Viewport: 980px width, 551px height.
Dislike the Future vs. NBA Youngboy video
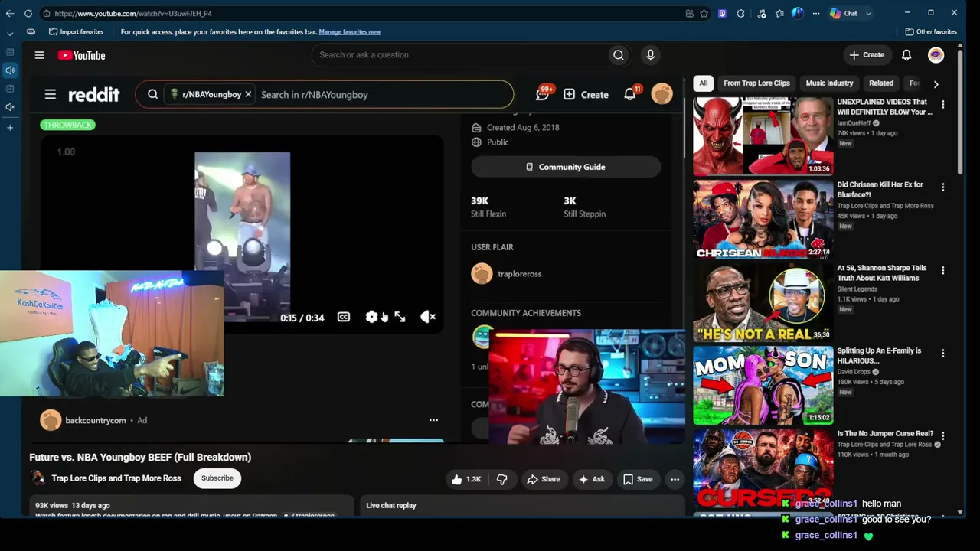[x=501, y=479]
